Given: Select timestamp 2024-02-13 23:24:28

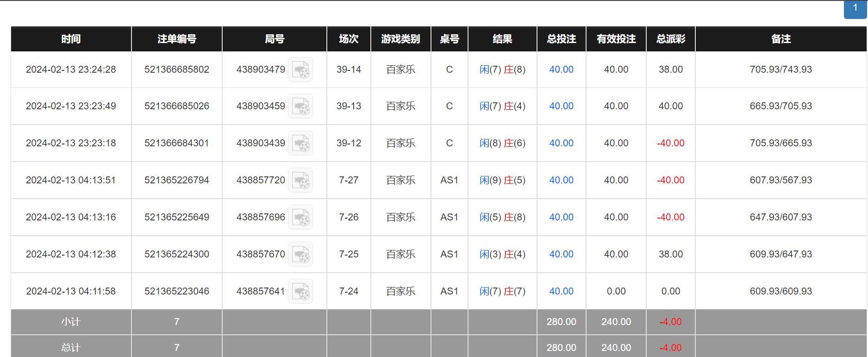Looking at the screenshot, I should pos(71,69).
